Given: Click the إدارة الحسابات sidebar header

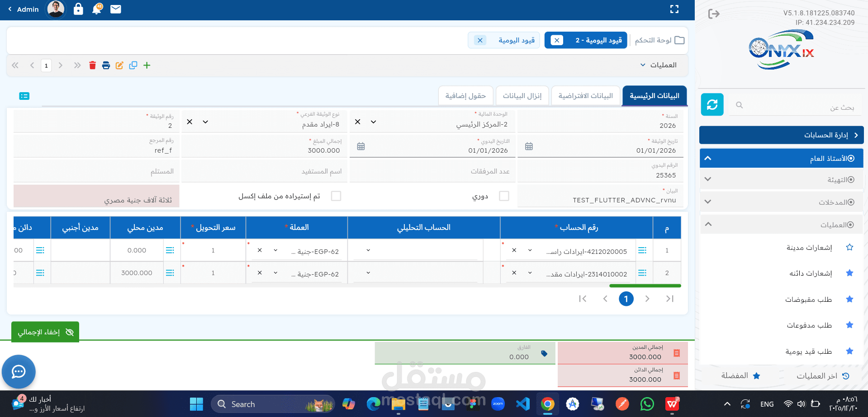Looking at the screenshot, I should pos(782,135).
